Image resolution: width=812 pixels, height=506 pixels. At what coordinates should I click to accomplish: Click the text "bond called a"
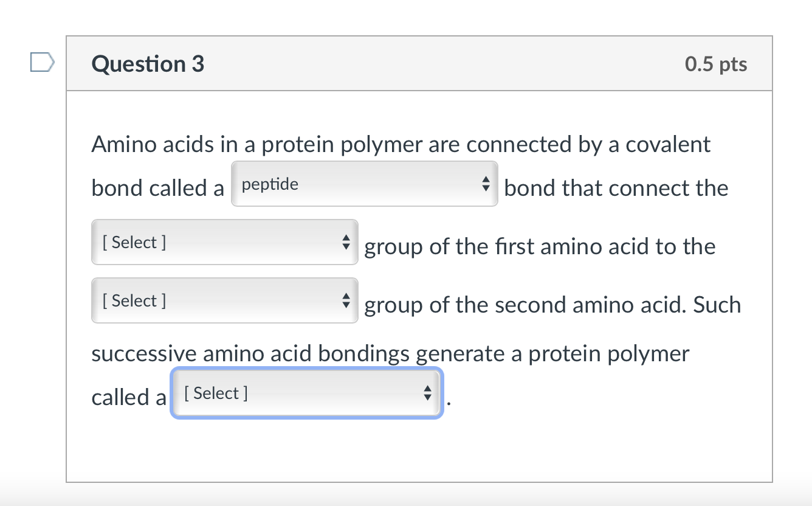[x=158, y=188]
